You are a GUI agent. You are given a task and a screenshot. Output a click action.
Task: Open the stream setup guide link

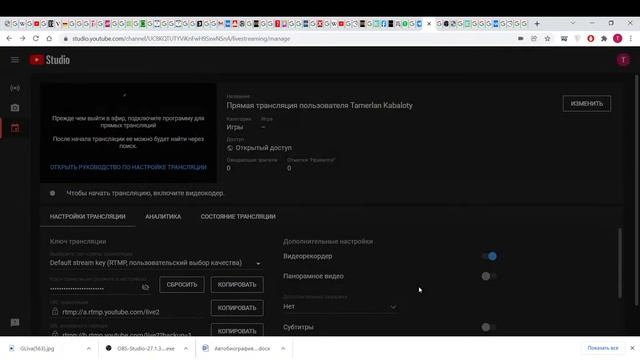[128, 167]
